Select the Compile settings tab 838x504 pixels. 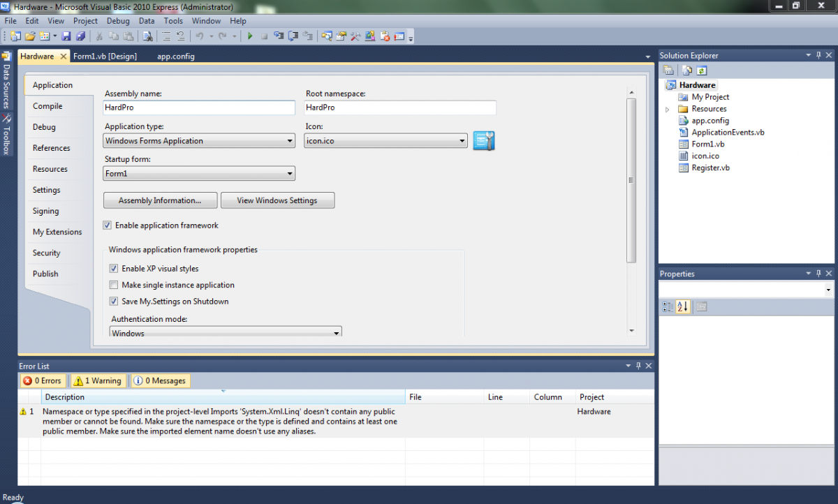coord(47,106)
